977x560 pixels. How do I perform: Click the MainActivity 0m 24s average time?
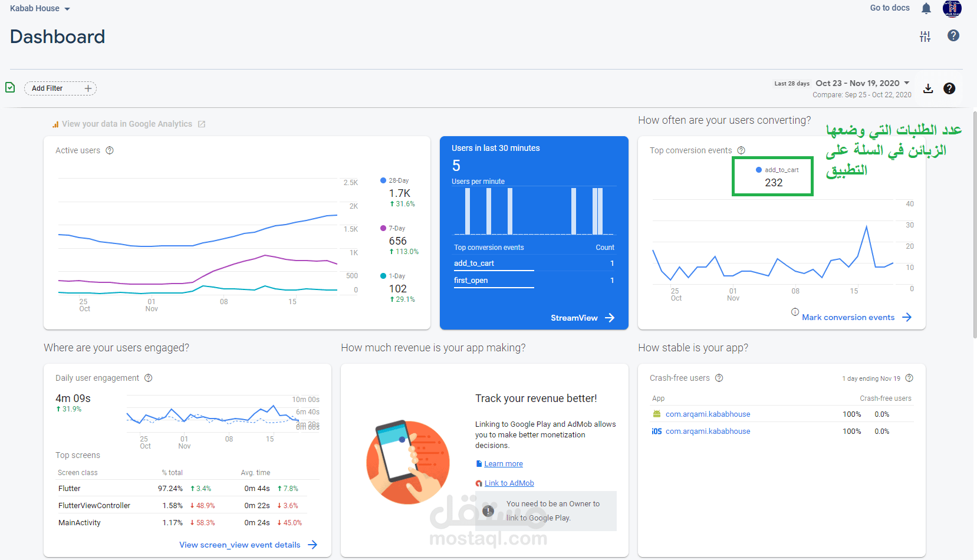pyautogui.click(x=257, y=523)
